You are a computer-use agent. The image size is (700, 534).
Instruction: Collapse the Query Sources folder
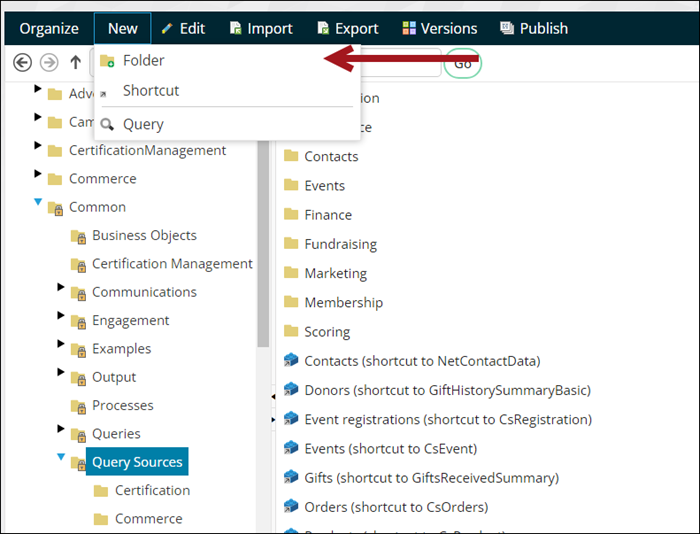(61, 457)
